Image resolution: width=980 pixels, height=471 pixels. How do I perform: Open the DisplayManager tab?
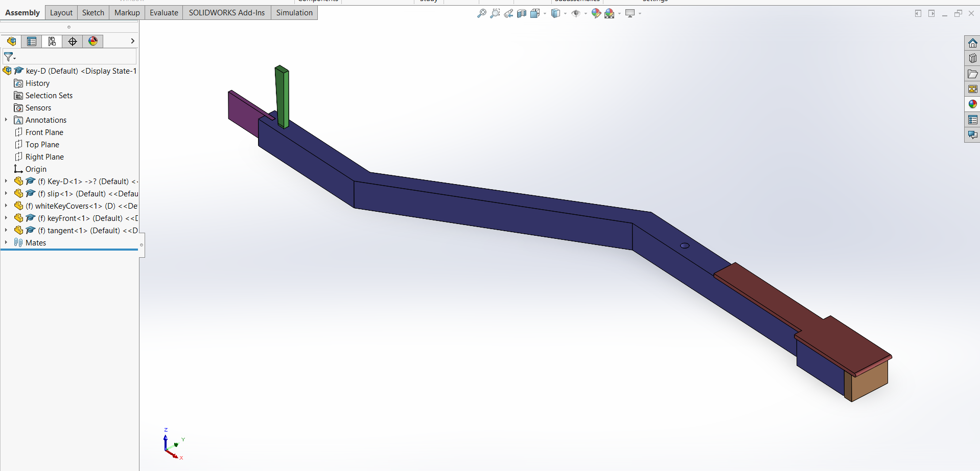pyautogui.click(x=93, y=41)
